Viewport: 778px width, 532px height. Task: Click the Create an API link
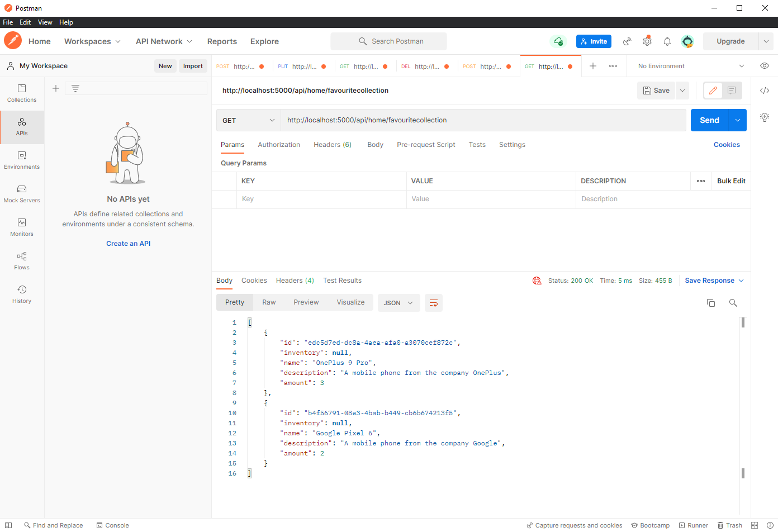tap(129, 244)
